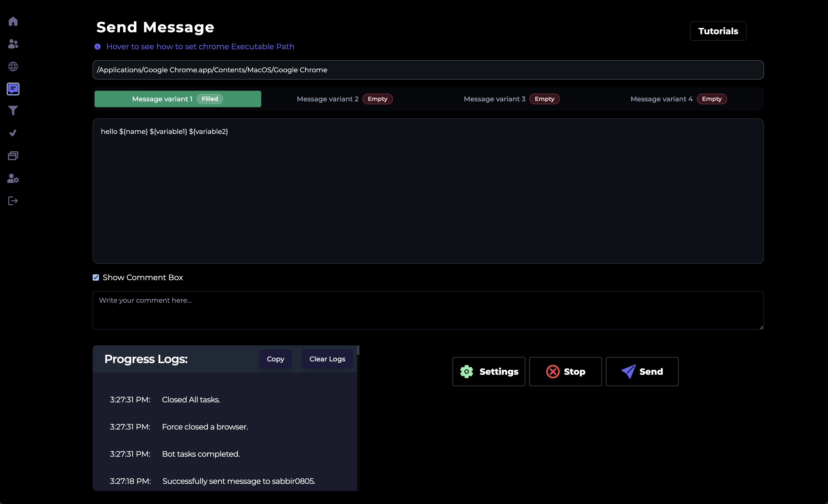Screen dimensions: 828x504
Task: Select the message chat sidebar icon
Action: tap(13, 89)
